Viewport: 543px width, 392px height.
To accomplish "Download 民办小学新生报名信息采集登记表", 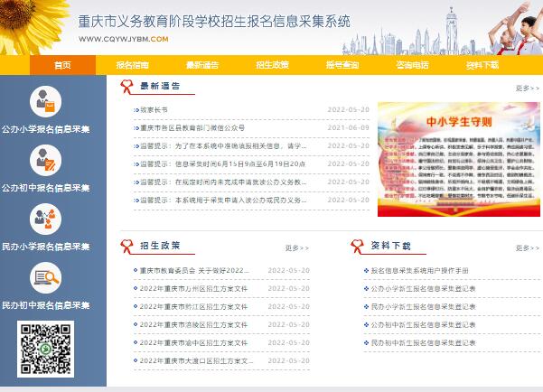I will [423, 306].
